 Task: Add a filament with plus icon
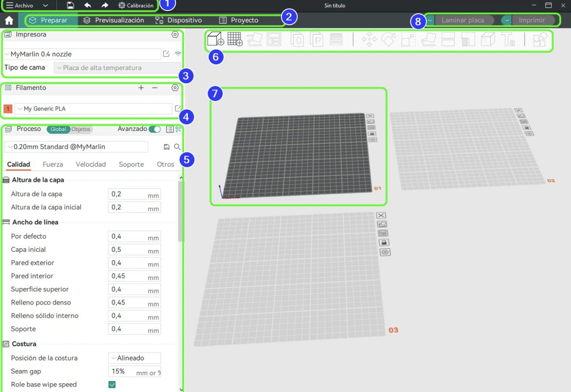141,88
